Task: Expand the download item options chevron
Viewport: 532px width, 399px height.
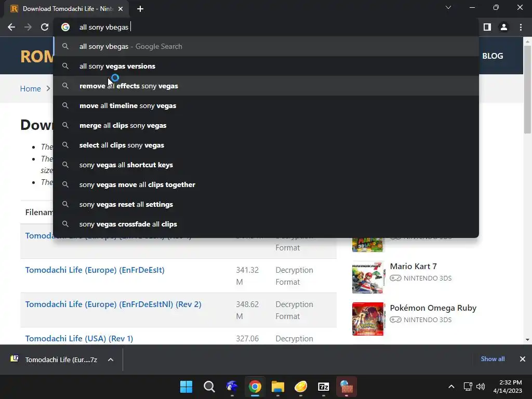Action: coord(111,360)
